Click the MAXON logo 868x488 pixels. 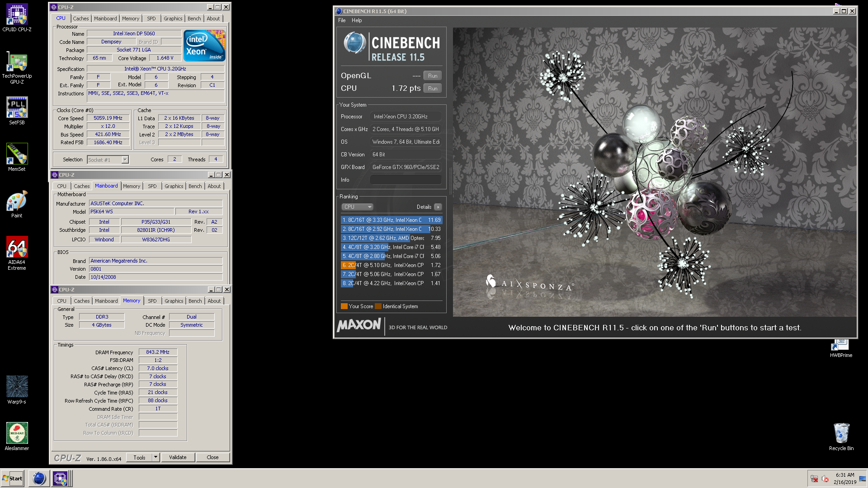click(x=359, y=325)
